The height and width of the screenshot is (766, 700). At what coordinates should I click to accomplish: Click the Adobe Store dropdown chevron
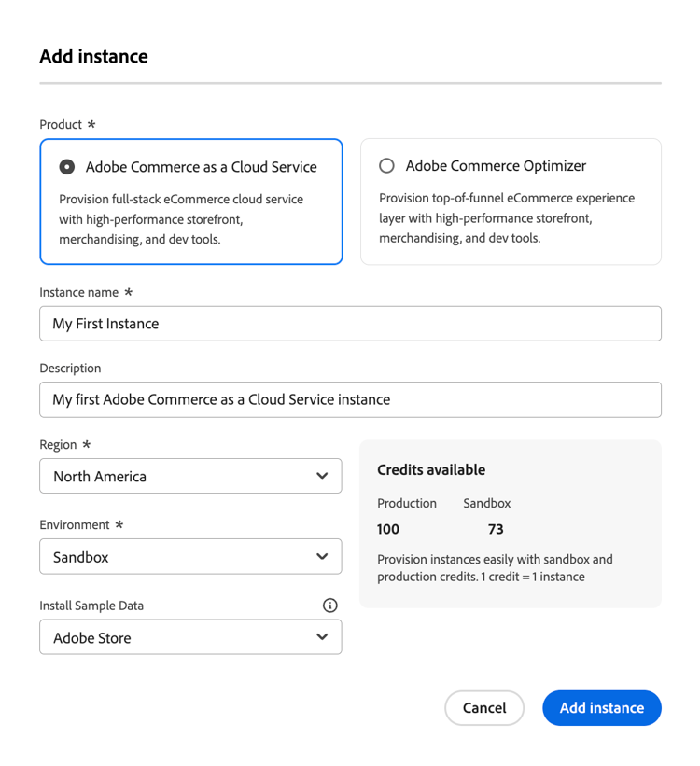click(x=322, y=636)
